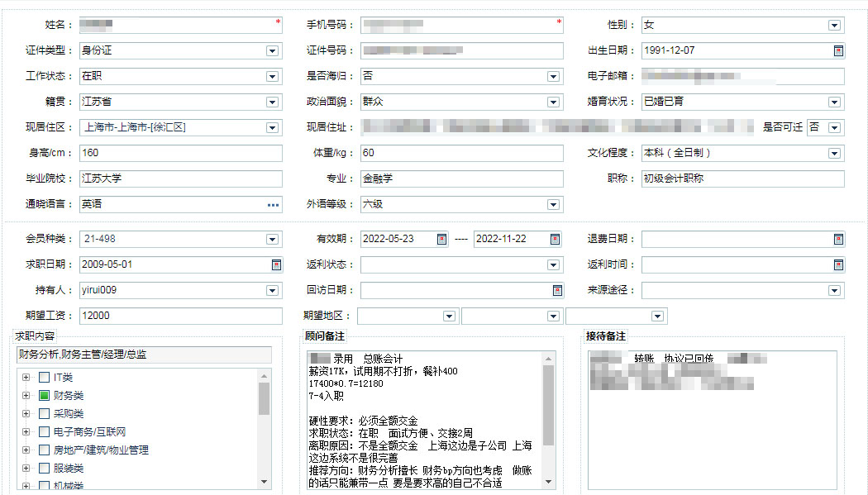This screenshot has height=495, width=868.
Task: Open the 外语等级 dropdown
Action: pos(553,205)
